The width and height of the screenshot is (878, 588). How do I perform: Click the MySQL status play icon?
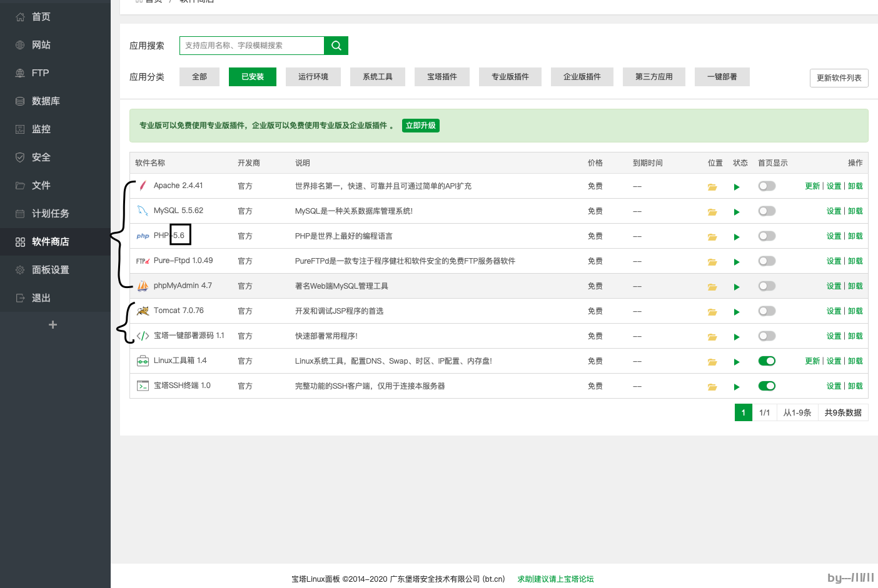737,212
